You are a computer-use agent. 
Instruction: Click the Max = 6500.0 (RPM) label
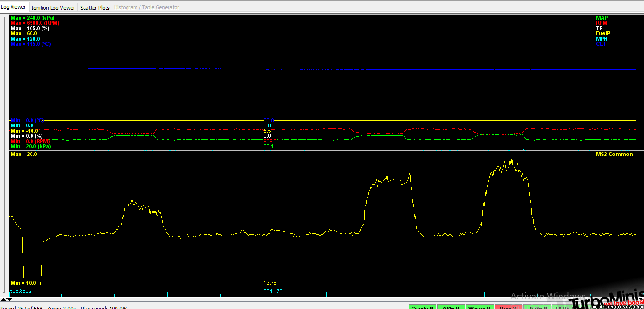click(x=35, y=23)
